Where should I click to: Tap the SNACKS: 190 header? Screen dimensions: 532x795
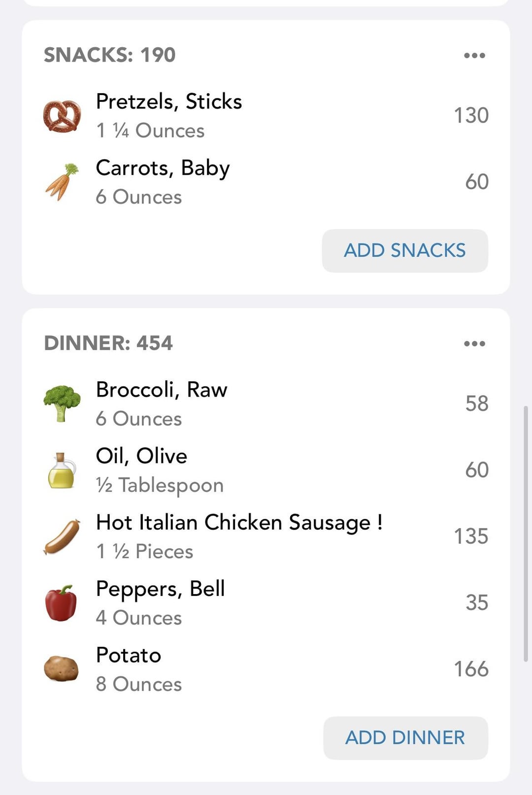tap(109, 55)
